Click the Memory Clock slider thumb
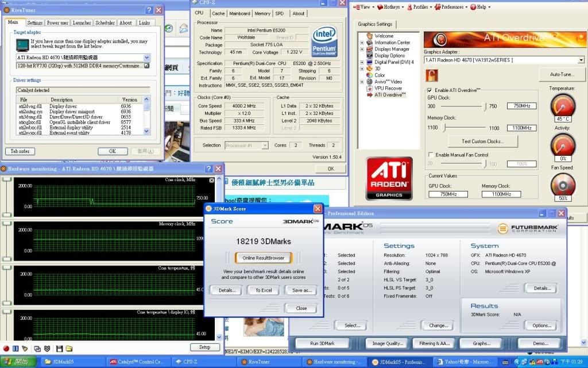Viewport: 588px width, 368px height. (x=445, y=128)
